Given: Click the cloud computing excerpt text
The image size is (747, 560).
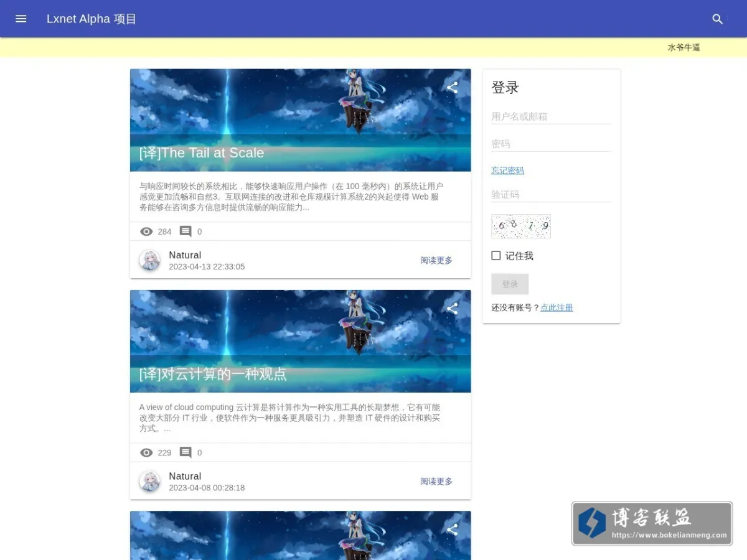Looking at the screenshot, I should coord(290,418).
